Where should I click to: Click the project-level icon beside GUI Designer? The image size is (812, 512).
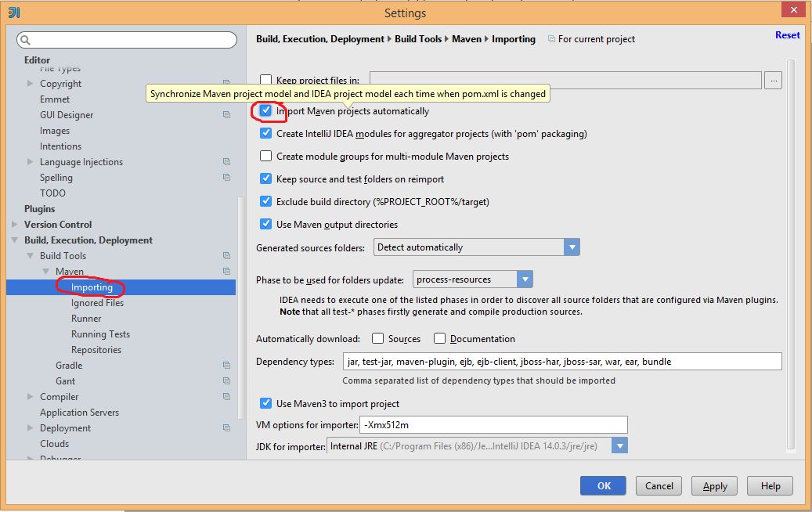point(226,114)
